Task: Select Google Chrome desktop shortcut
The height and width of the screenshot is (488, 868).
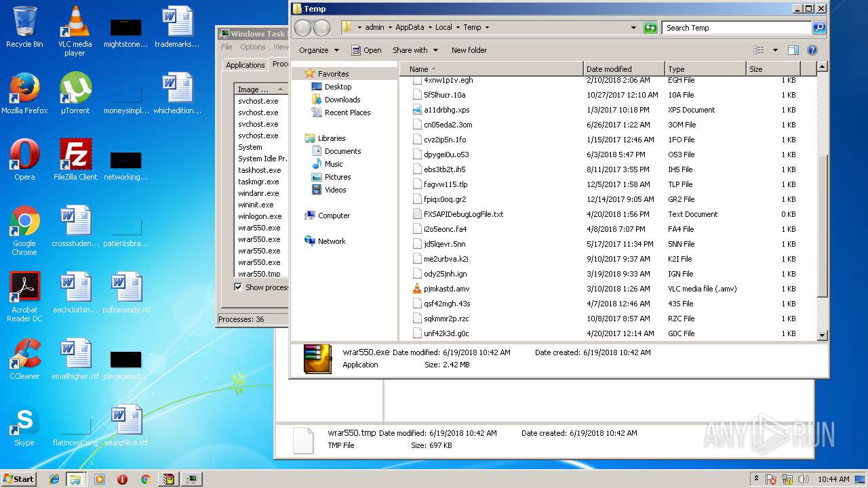Action: (x=24, y=230)
